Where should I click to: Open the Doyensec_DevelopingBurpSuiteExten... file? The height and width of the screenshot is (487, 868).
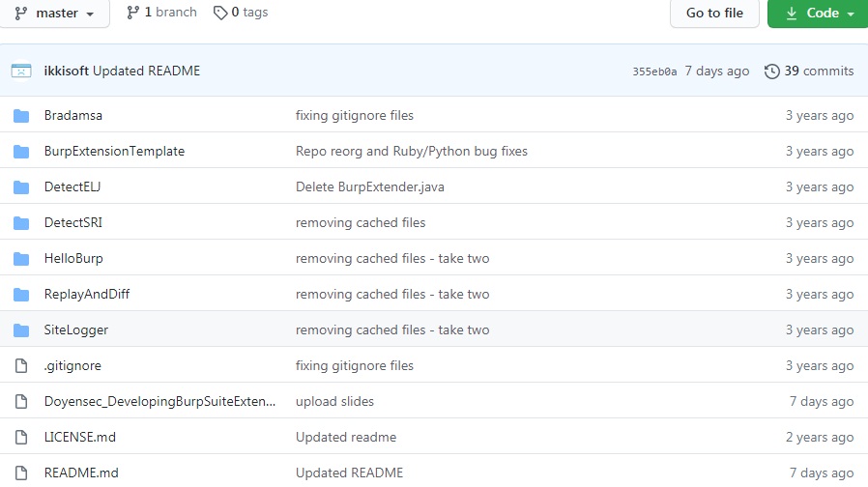[160, 401]
